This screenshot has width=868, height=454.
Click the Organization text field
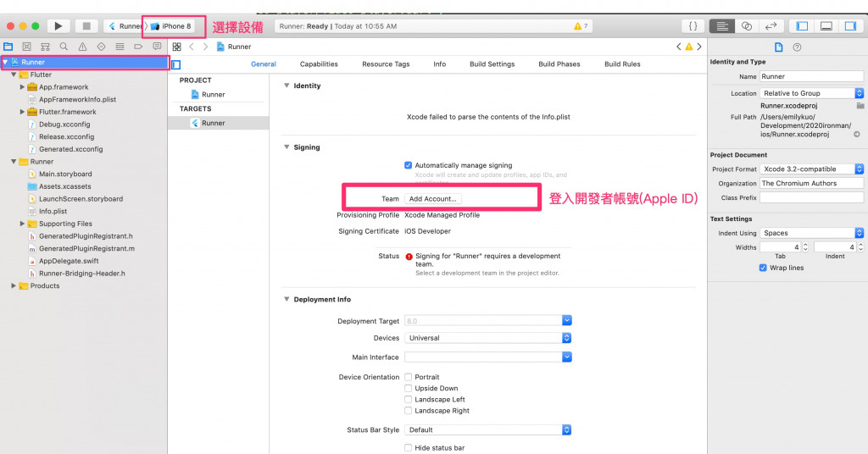[811, 183]
